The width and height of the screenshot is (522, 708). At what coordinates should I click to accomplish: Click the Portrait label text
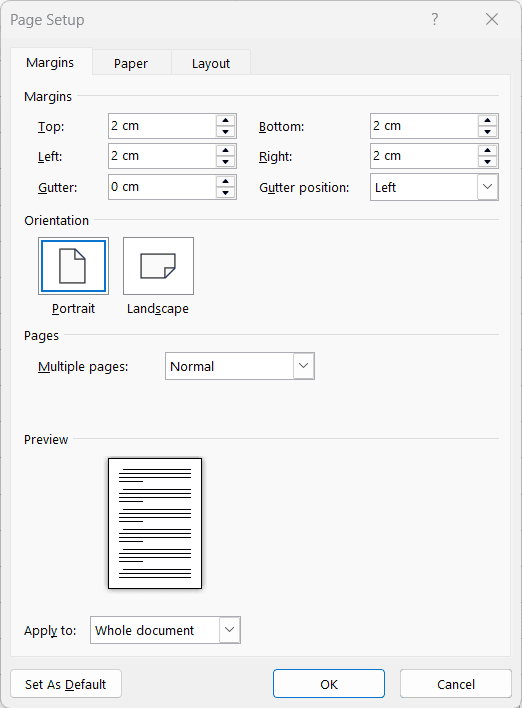pyautogui.click(x=73, y=309)
